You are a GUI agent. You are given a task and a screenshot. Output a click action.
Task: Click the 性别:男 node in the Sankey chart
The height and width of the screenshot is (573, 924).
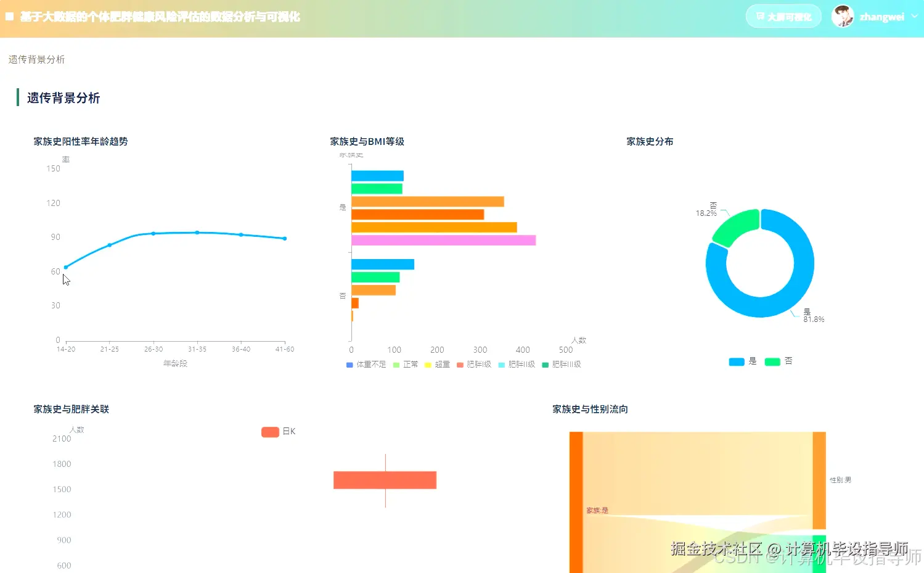click(x=819, y=480)
